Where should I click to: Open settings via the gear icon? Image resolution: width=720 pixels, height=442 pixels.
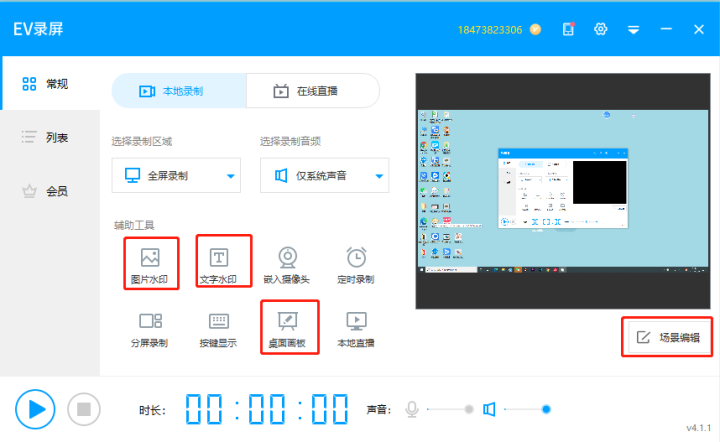pyautogui.click(x=601, y=29)
